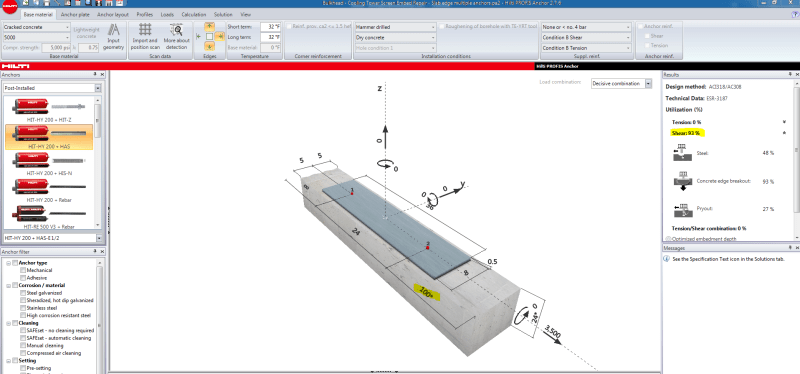
Task: Check the Compressed air cleaning filter
Action: pyautogui.click(x=22, y=353)
